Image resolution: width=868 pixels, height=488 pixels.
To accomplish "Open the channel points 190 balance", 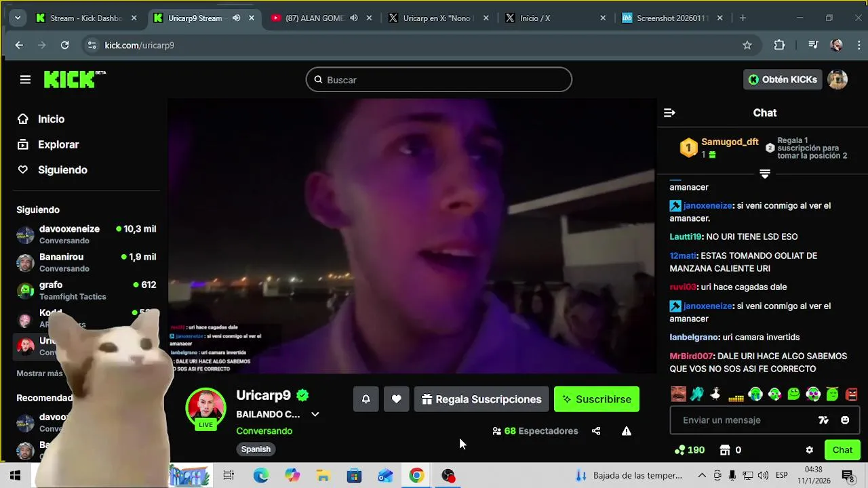I will click(690, 450).
